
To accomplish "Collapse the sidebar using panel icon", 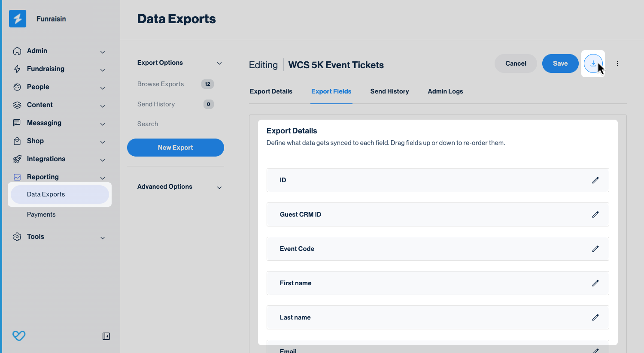I will (106, 336).
